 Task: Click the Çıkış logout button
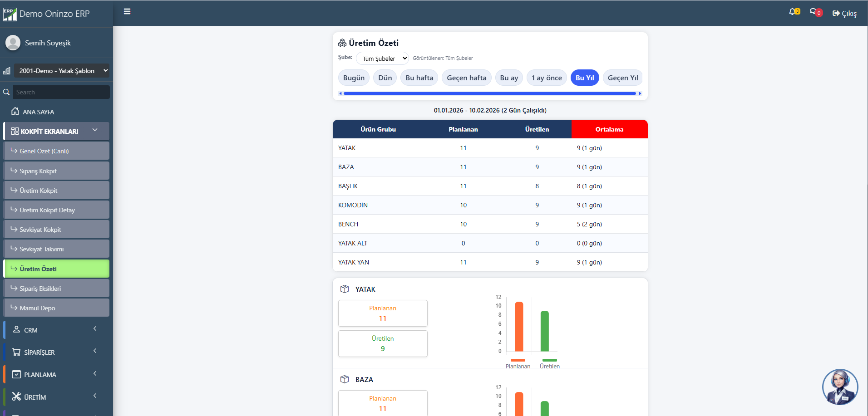pyautogui.click(x=844, y=13)
